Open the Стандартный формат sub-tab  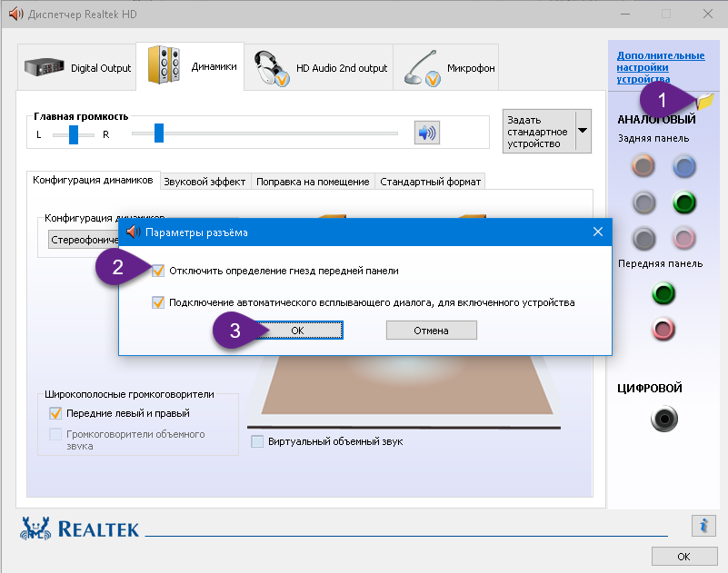click(430, 182)
